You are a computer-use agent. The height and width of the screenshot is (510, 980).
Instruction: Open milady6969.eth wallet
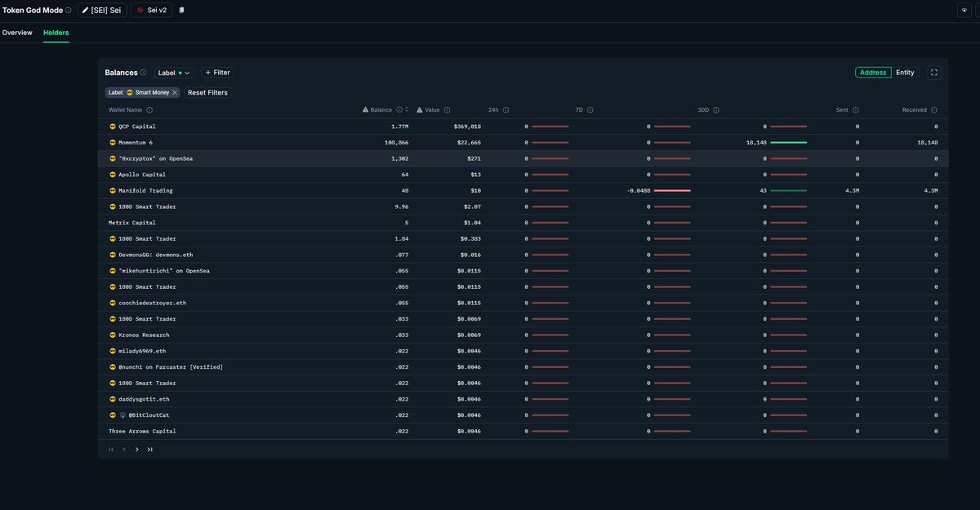pos(142,351)
